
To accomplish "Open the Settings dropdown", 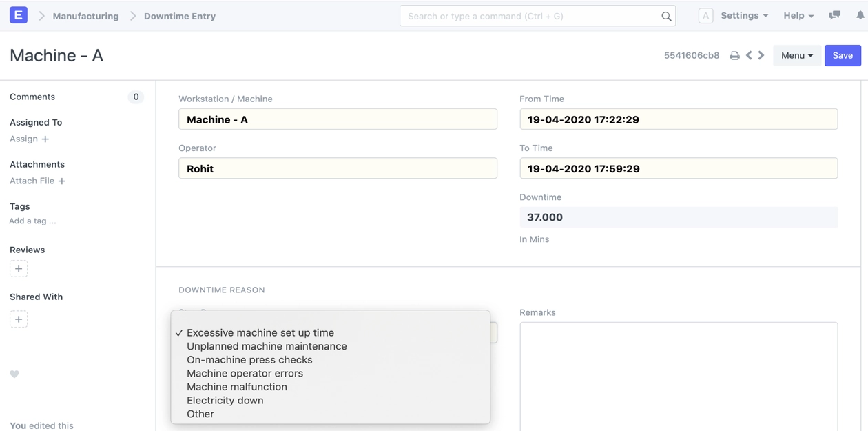I will coord(744,16).
